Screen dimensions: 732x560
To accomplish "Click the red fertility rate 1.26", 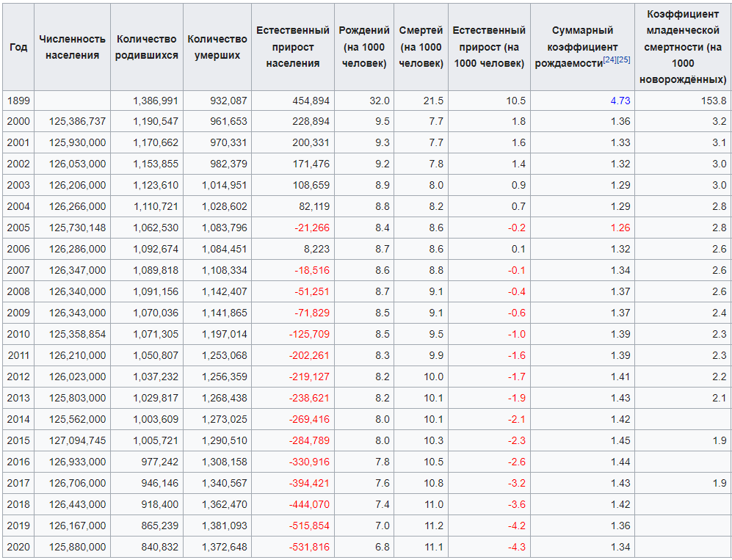I will coord(620,228).
